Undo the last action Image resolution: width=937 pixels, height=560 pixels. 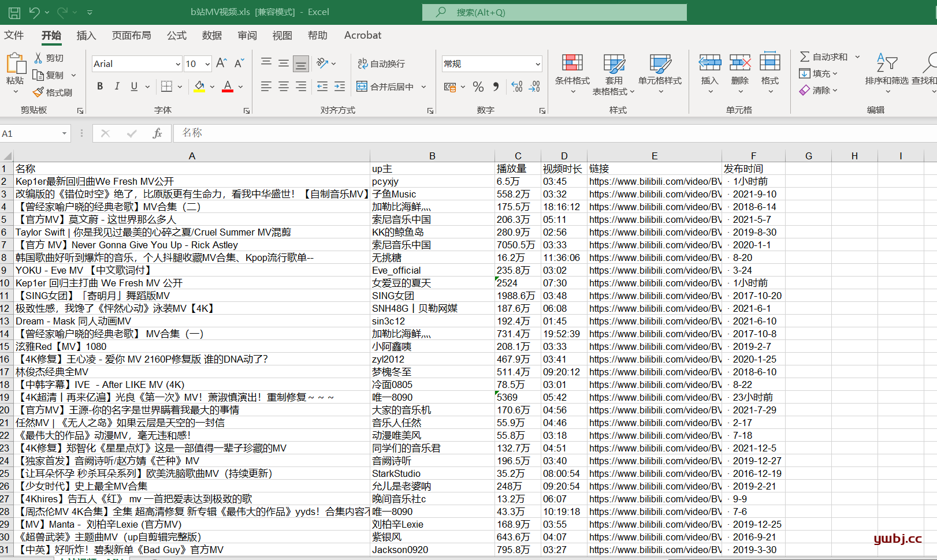tap(34, 12)
